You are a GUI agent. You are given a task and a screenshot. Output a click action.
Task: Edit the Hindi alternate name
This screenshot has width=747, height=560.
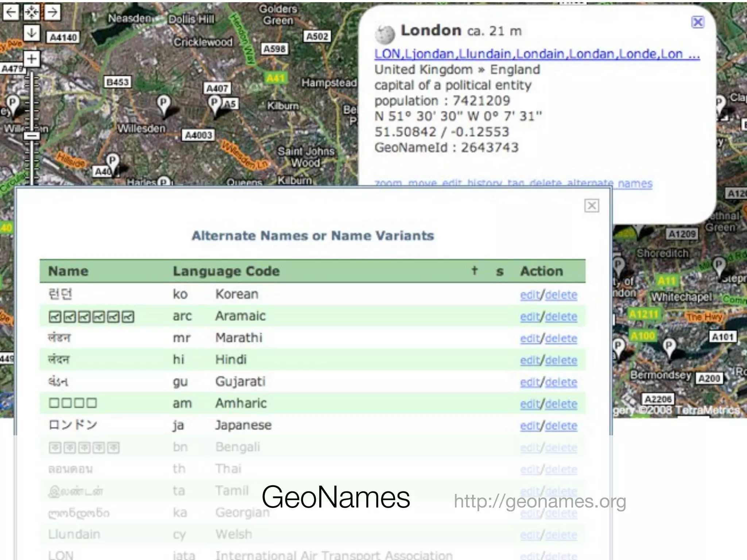[x=530, y=360]
